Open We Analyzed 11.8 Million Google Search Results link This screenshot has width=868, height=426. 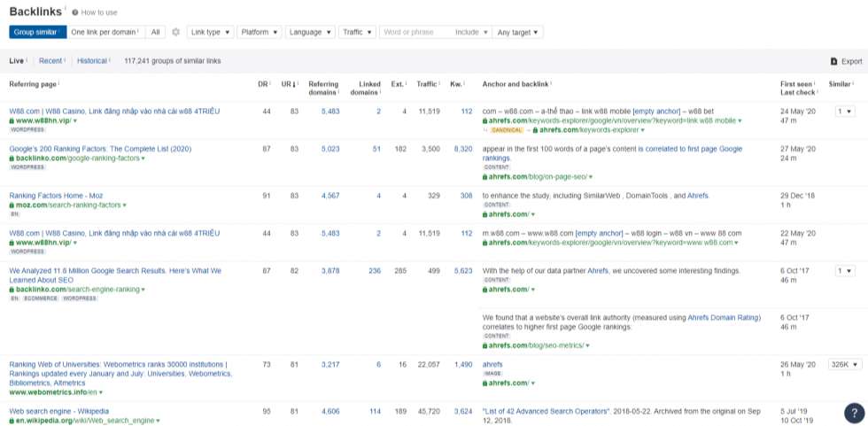pos(115,275)
